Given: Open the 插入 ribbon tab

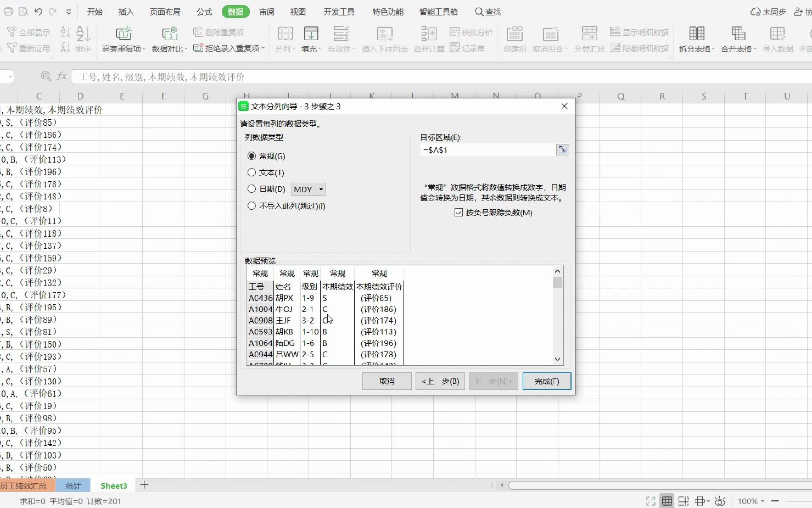Looking at the screenshot, I should [126, 12].
